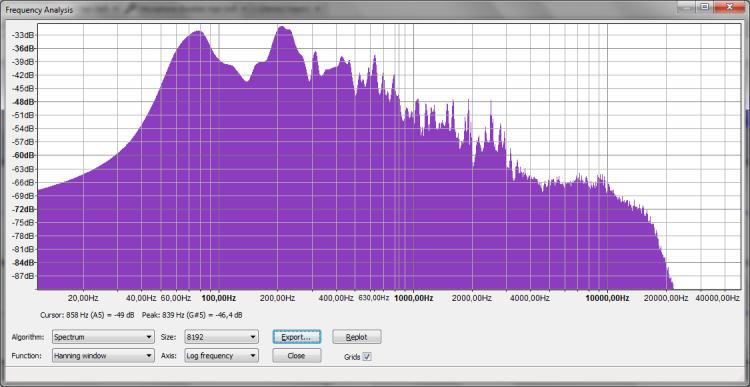Screen dimensions: 750x387
Task: Click the Export... button
Action: click(x=297, y=337)
